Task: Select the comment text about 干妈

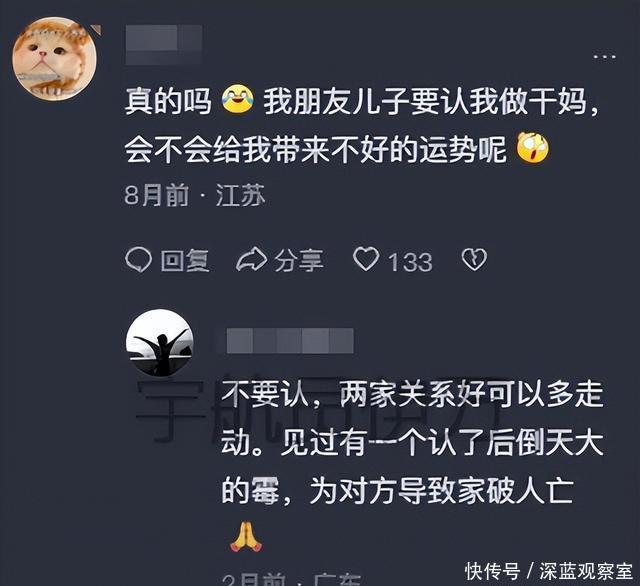Action: (x=362, y=125)
